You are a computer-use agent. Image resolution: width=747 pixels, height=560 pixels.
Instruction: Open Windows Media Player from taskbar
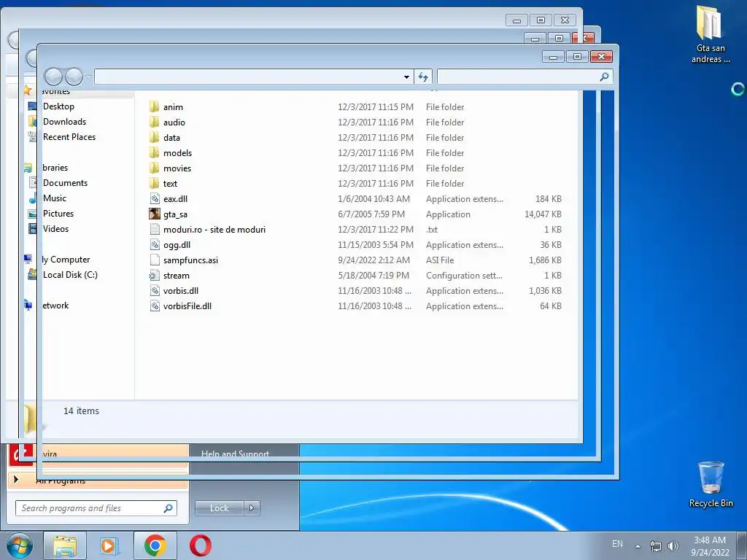pos(109,545)
